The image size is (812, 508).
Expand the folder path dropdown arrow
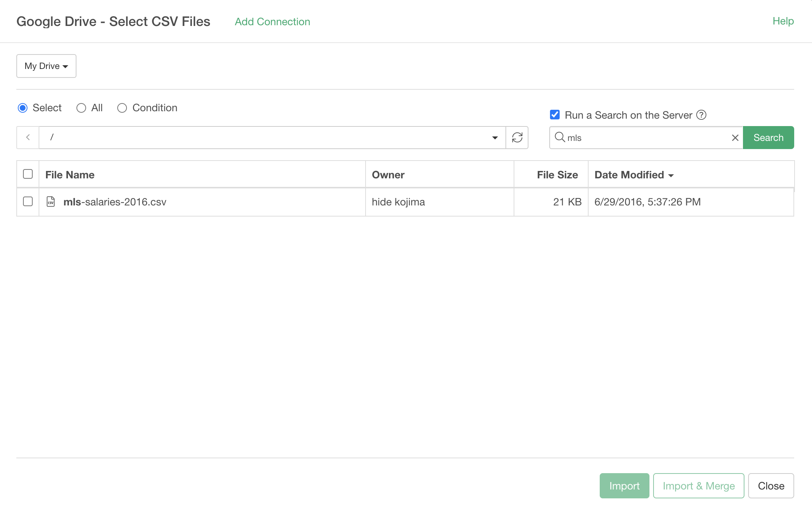[x=495, y=138]
